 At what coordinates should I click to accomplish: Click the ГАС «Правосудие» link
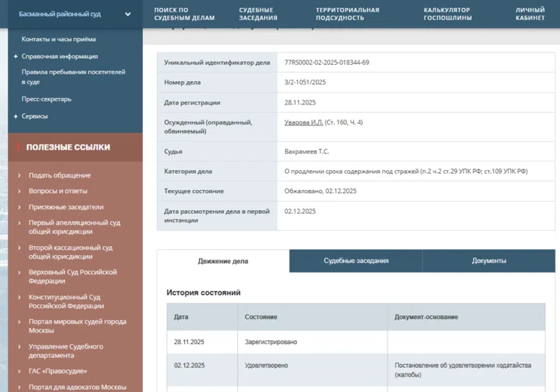[x=57, y=371]
